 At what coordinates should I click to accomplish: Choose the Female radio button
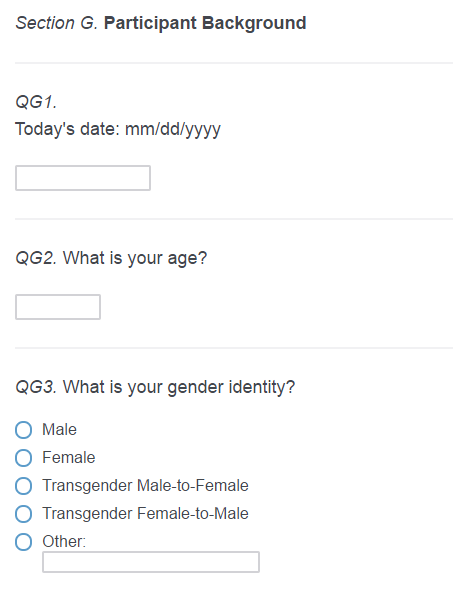pyautogui.click(x=23, y=458)
